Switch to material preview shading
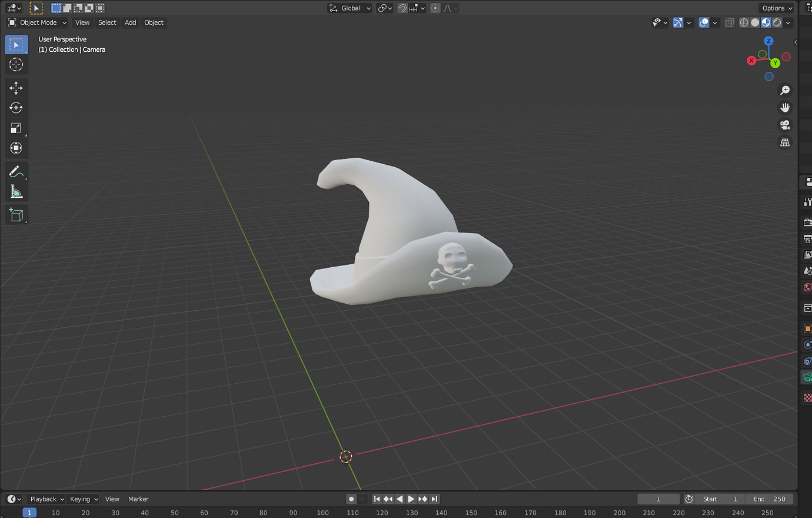812x518 pixels. [766, 22]
